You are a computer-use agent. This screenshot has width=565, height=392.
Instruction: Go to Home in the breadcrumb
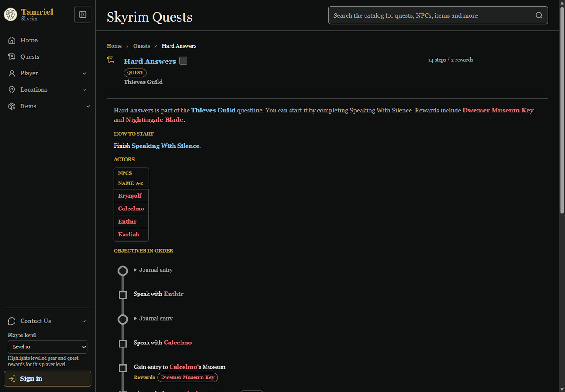click(114, 46)
